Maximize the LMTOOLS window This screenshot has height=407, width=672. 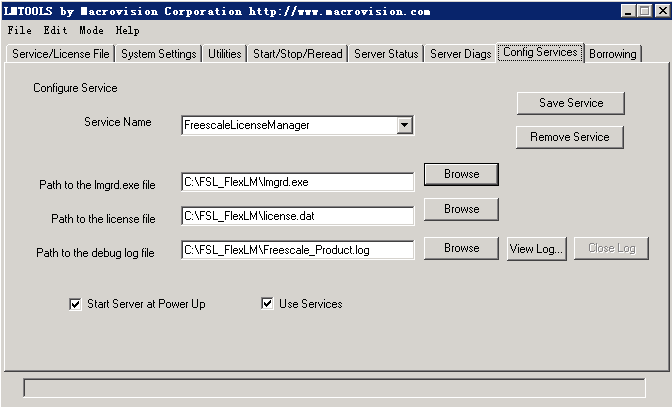tap(644, 11)
